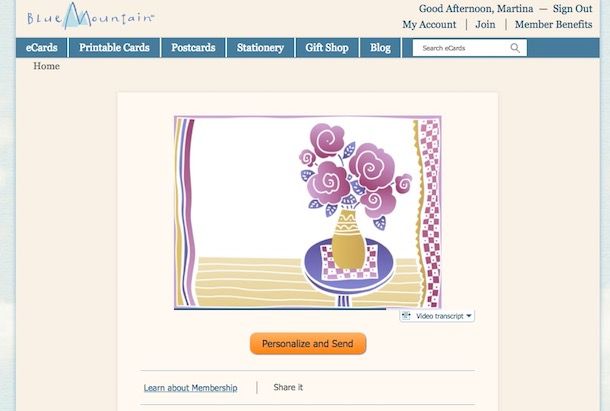Screen dimensions: 610x411
Task: Open the Learn about Membership link
Action: coord(191,388)
